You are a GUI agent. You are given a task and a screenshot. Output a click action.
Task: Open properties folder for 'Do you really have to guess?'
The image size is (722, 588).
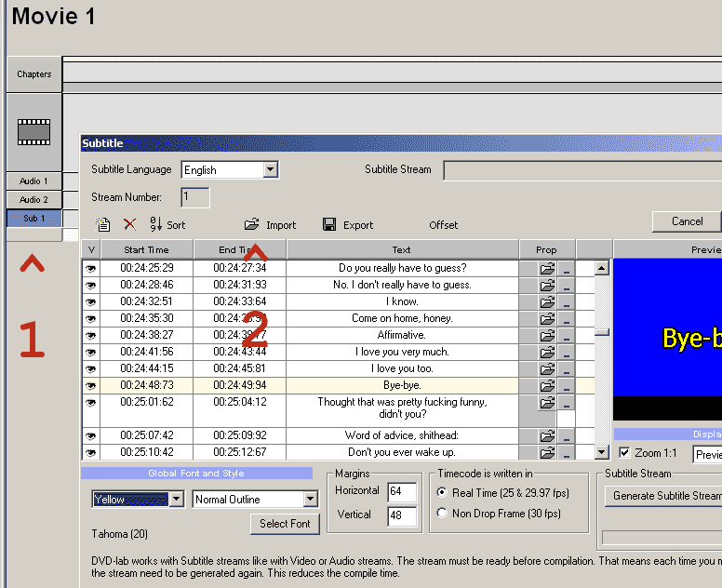[547, 269]
